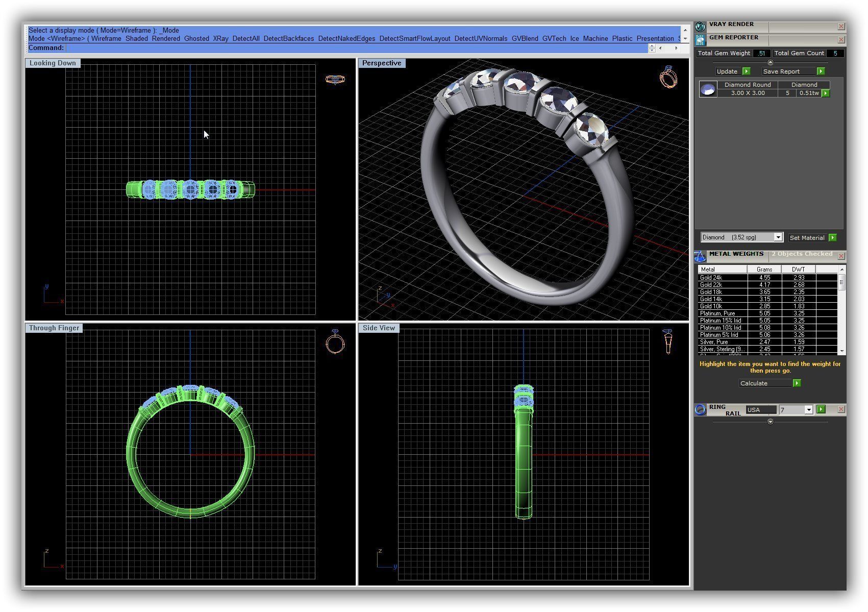The image size is (868, 612).
Task: Choose Presentation mode option in command line
Action: 655,39
